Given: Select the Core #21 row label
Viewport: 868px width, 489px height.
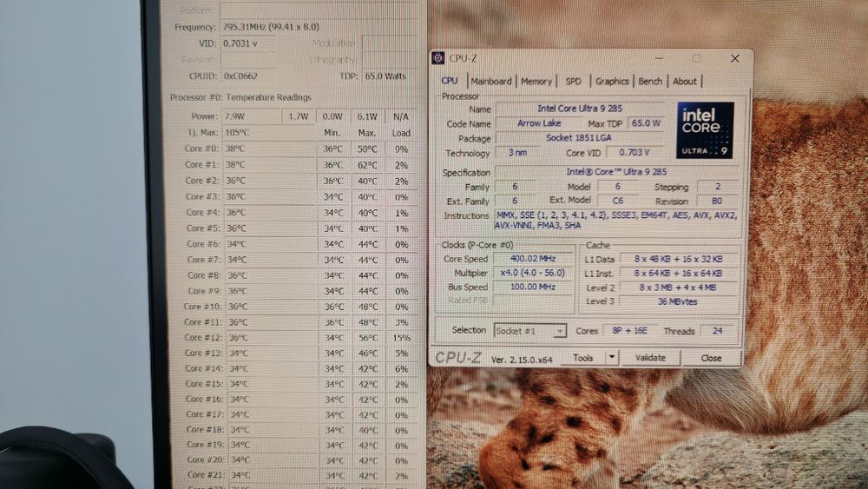Looking at the screenshot, I should (204, 474).
